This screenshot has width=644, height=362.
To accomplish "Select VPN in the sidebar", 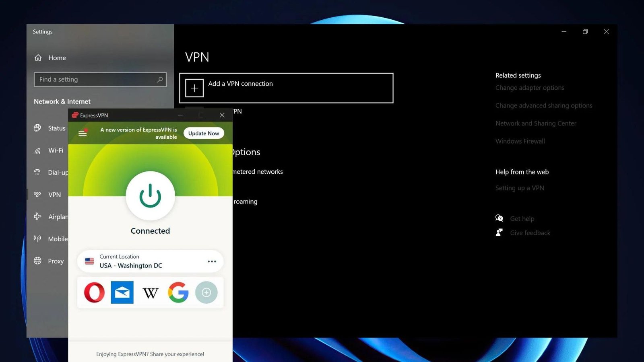I will pos(54,195).
